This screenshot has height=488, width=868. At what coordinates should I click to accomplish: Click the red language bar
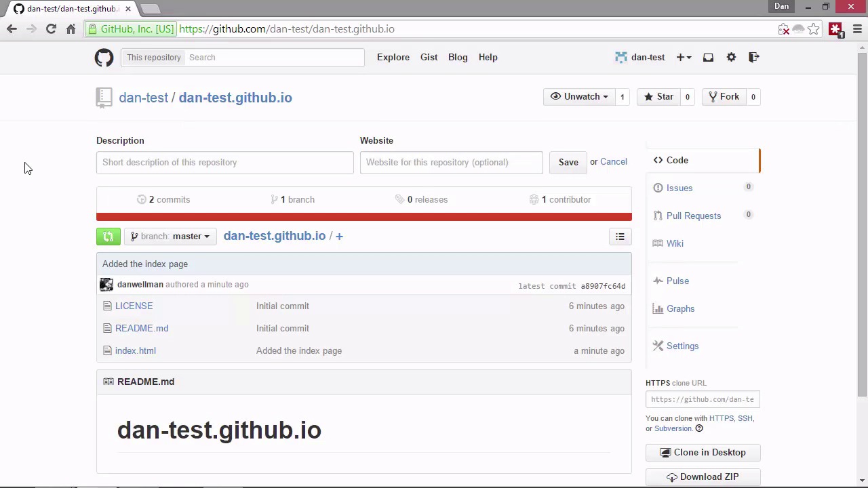pyautogui.click(x=363, y=217)
